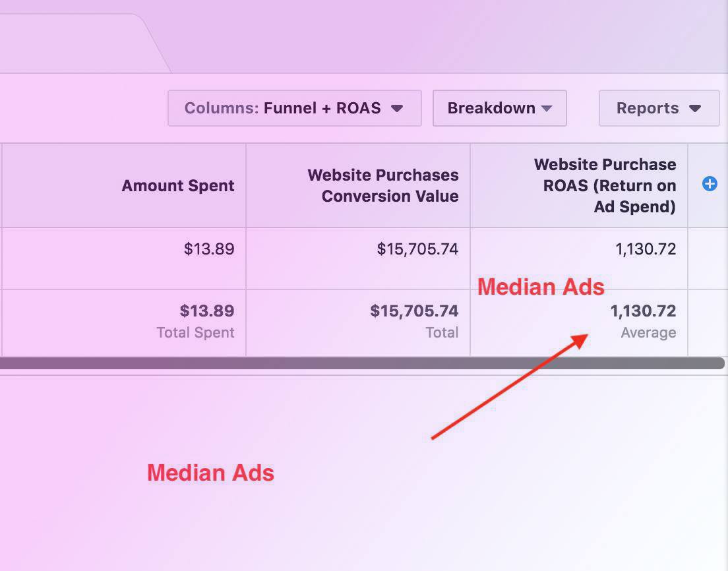Select the 1,130.72 ROAS row cell

579,258
